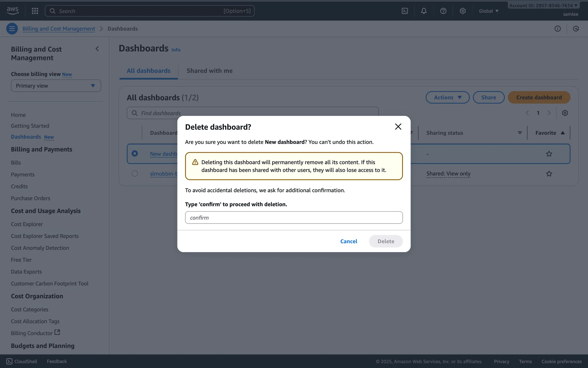Open the notifications bell

(424, 11)
